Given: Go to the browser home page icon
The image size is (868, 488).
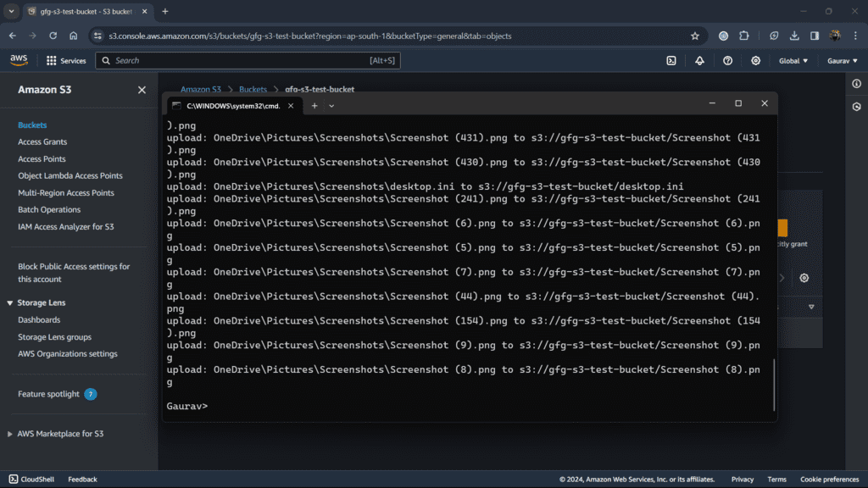Looking at the screenshot, I should point(73,36).
